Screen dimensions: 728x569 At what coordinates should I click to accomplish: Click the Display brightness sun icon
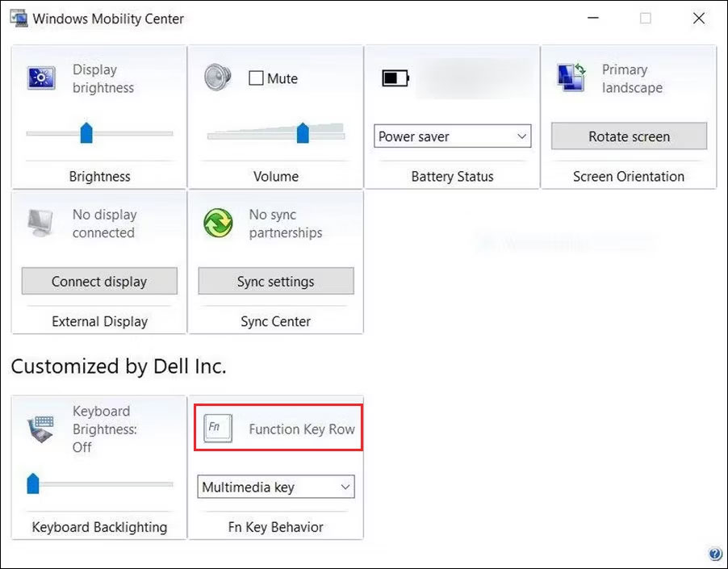pyautogui.click(x=40, y=78)
